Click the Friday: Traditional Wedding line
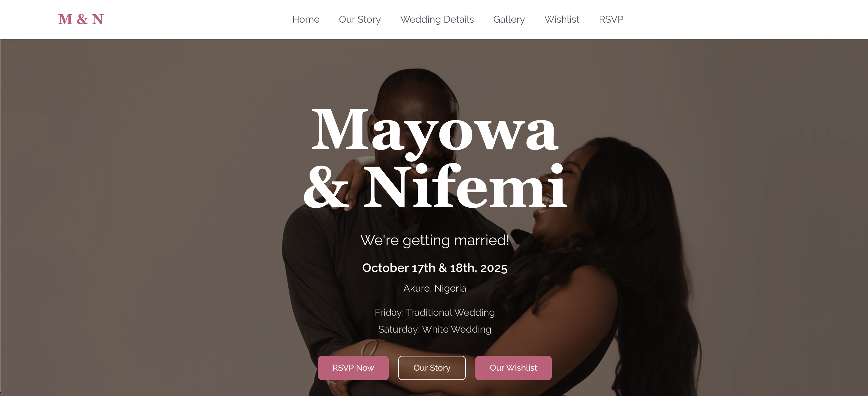 point(435,312)
